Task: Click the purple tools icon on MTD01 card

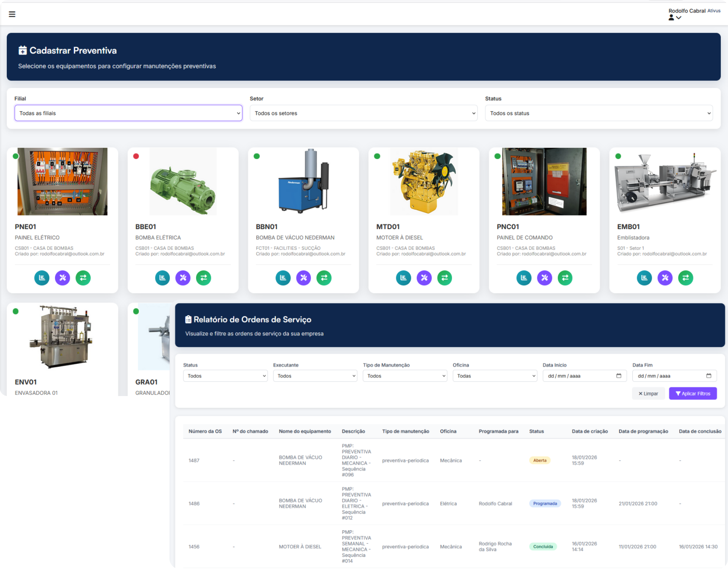Action: point(424,278)
